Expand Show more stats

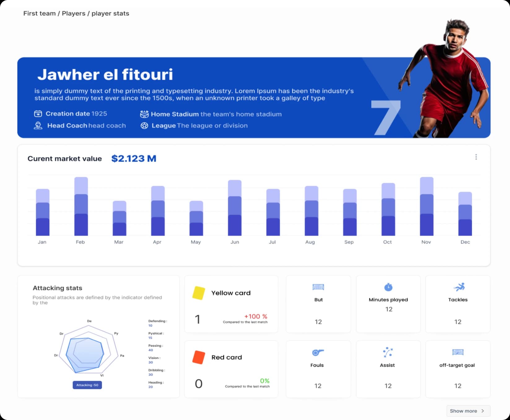tap(468, 411)
